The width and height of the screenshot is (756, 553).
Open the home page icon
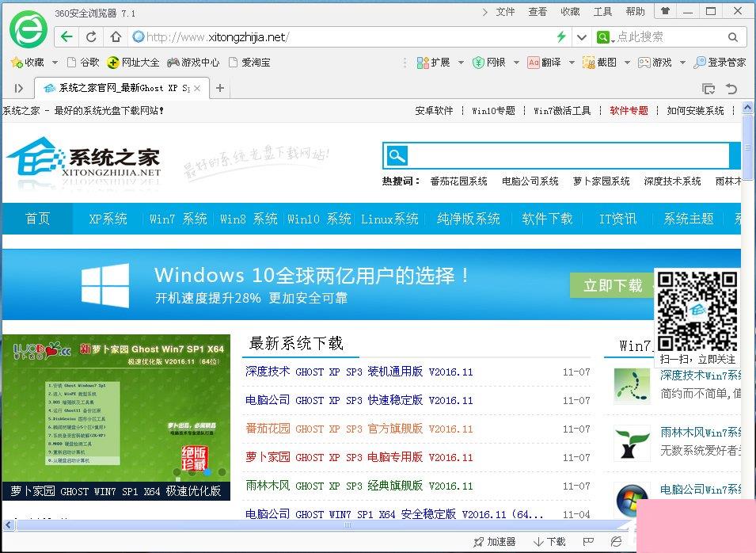116,36
